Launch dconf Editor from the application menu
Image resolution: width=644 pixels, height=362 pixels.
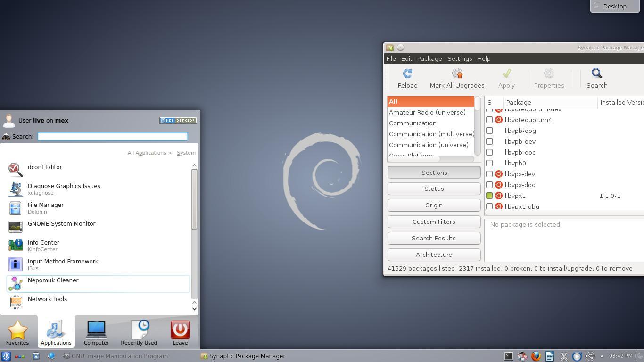45,168
